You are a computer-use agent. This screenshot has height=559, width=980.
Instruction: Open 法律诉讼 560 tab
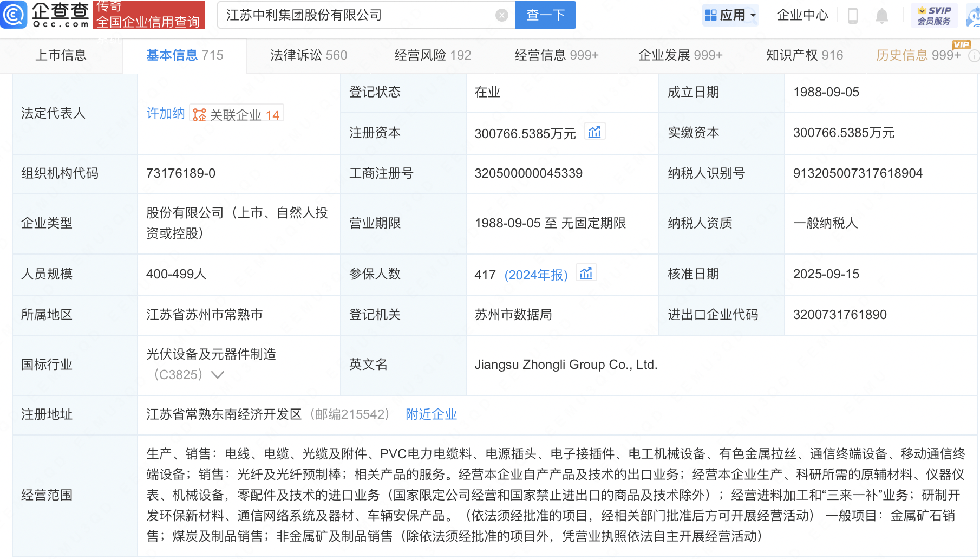[x=309, y=55]
